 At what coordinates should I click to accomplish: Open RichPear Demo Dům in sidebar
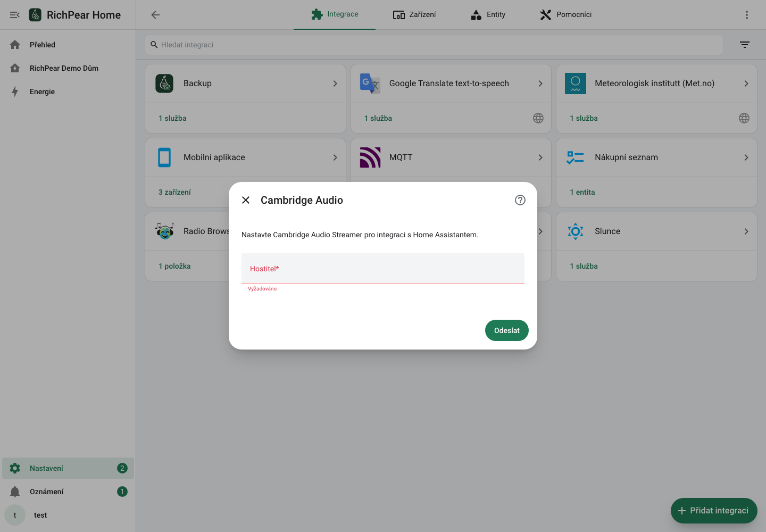[x=68, y=68]
